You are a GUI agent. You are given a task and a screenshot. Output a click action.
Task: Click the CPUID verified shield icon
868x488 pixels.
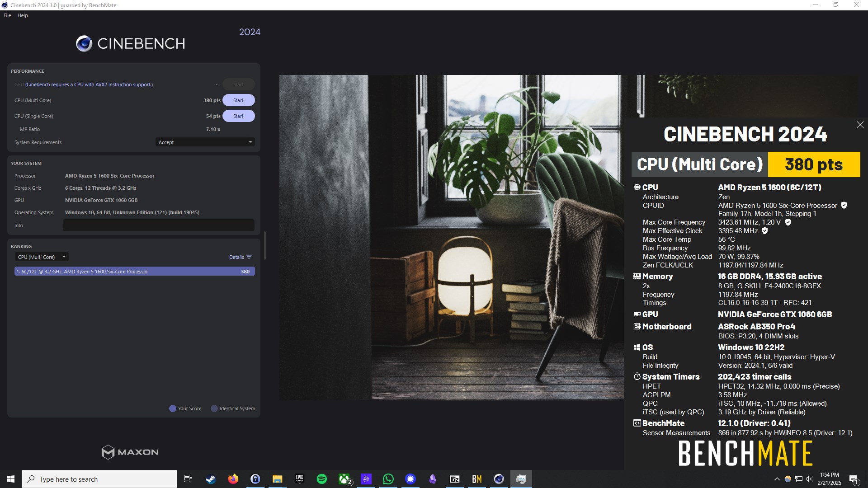(x=844, y=205)
